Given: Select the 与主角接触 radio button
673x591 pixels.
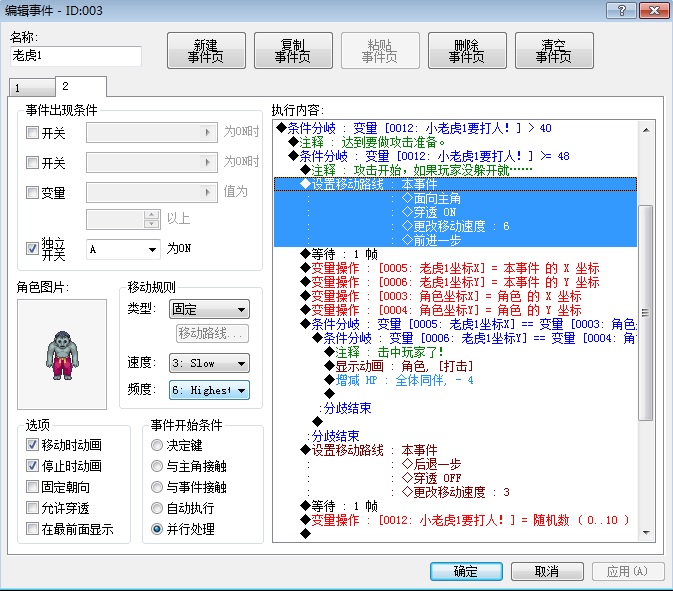Looking at the screenshot, I should point(157,466).
